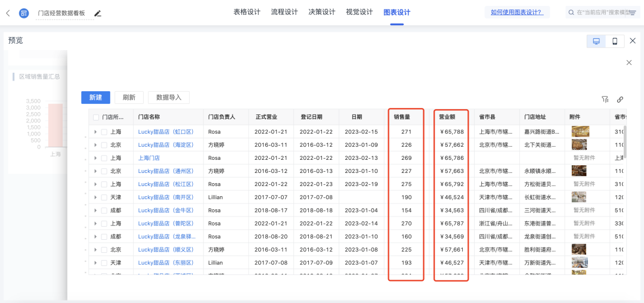Expand the Lucky甜品店（海淀区） row
644x303 pixels.
[x=95, y=145]
